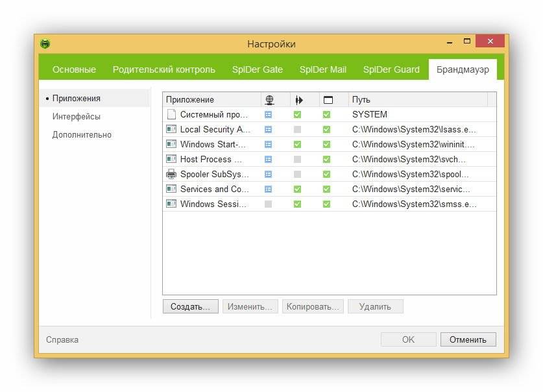
Task: Switch to the SpIDer Guard tab
Action: (x=391, y=69)
